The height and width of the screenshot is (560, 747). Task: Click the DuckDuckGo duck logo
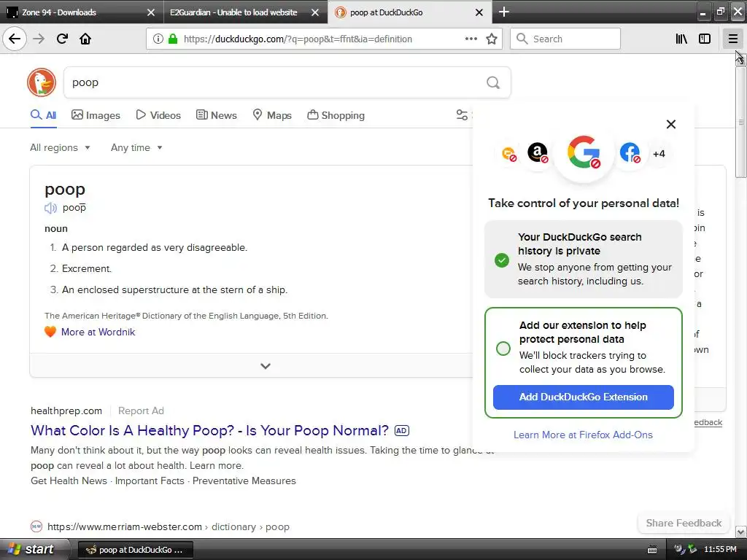pos(42,82)
